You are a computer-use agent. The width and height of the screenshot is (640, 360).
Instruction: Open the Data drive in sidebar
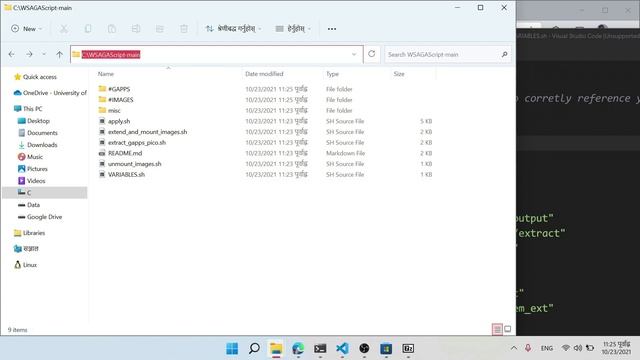pyautogui.click(x=29, y=205)
